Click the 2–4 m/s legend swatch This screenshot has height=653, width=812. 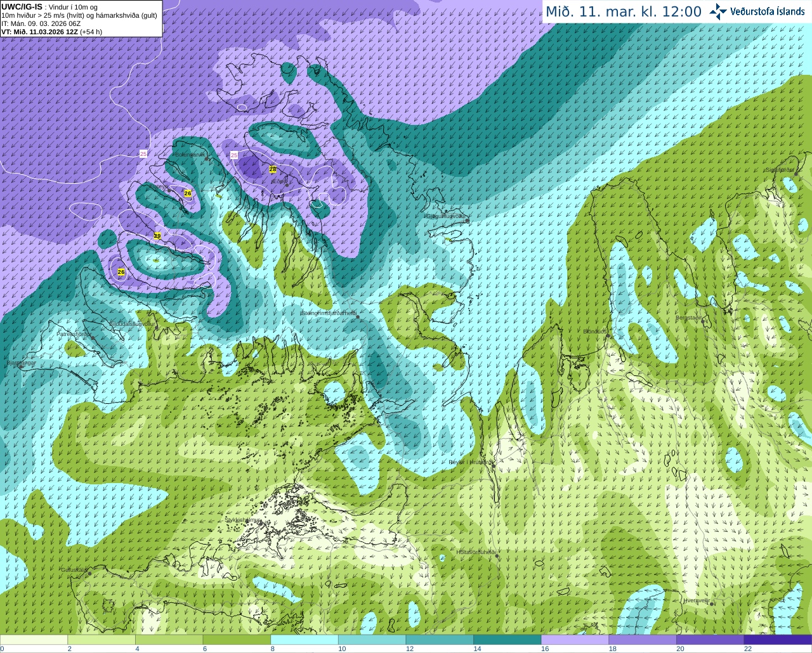[101, 639]
